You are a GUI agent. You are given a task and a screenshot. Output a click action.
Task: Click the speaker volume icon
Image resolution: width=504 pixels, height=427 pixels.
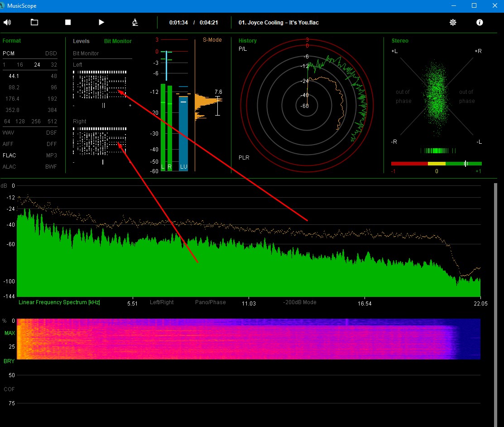coord(7,22)
